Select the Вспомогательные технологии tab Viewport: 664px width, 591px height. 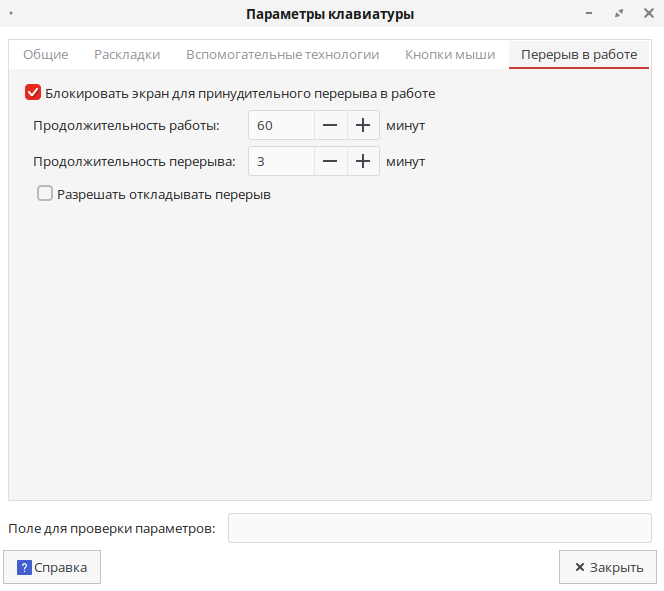[282, 55]
